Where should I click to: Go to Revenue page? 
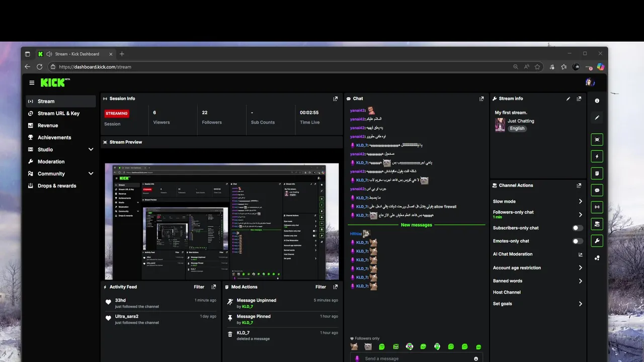click(x=61, y=125)
